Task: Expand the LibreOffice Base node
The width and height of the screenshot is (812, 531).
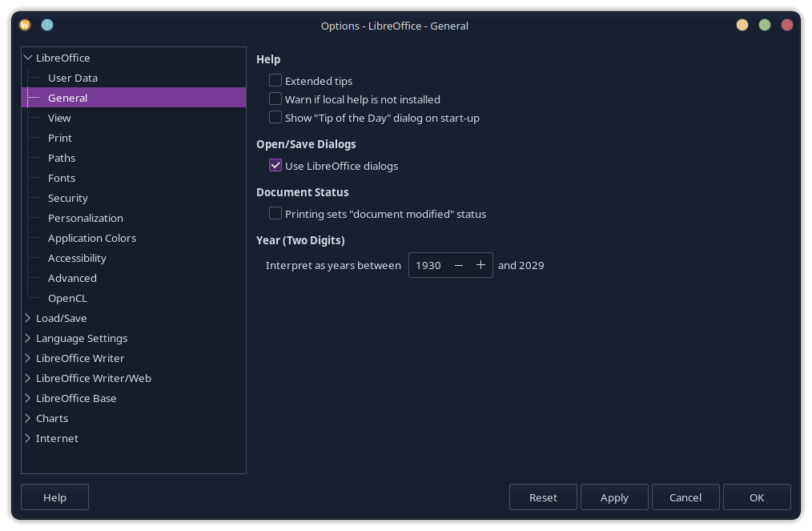Action: pyautogui.click(x=28, y=398)
